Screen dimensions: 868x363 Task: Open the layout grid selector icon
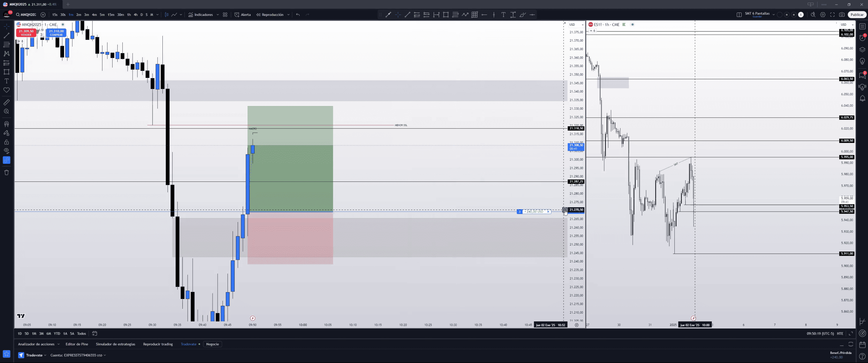coord(739,15)
